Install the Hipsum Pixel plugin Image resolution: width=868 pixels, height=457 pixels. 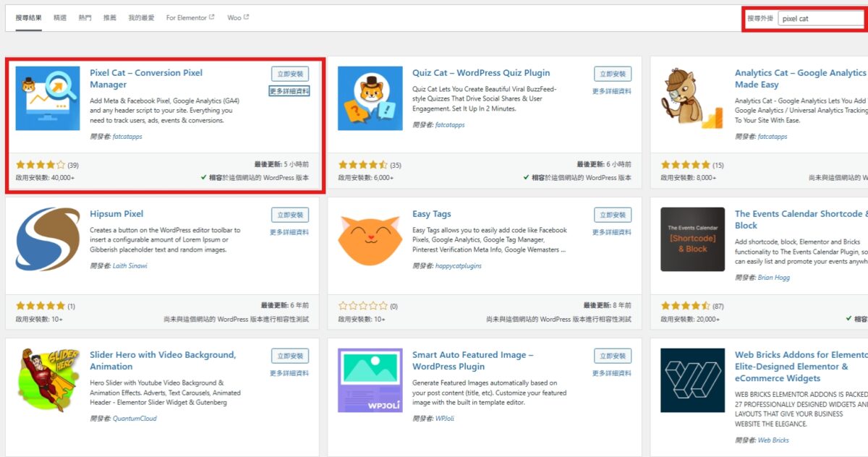(x=289, y=215)
